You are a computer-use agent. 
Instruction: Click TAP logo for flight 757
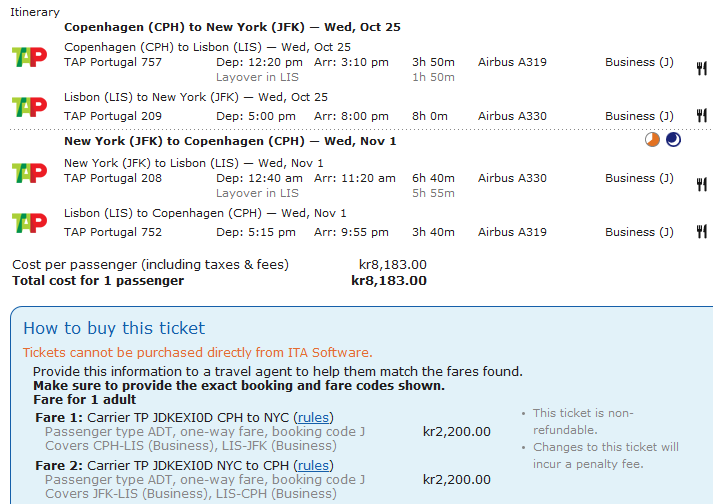pos(29,55)
